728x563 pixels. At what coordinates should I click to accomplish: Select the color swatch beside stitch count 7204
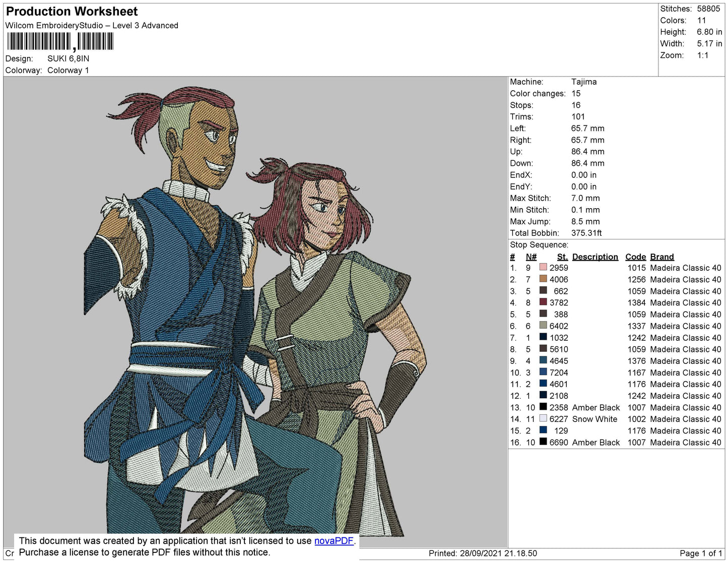(x=543, y=372)
